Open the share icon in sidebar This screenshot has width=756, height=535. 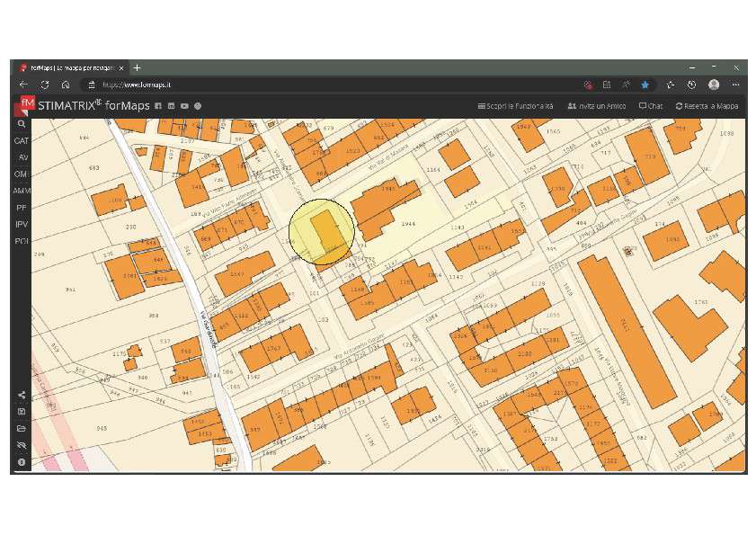(22, 395)
